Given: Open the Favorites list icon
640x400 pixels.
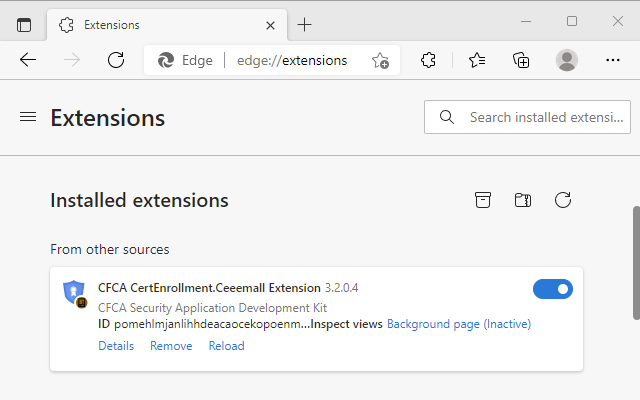Looking at the screenshot, I should click(x=477, y=60).
